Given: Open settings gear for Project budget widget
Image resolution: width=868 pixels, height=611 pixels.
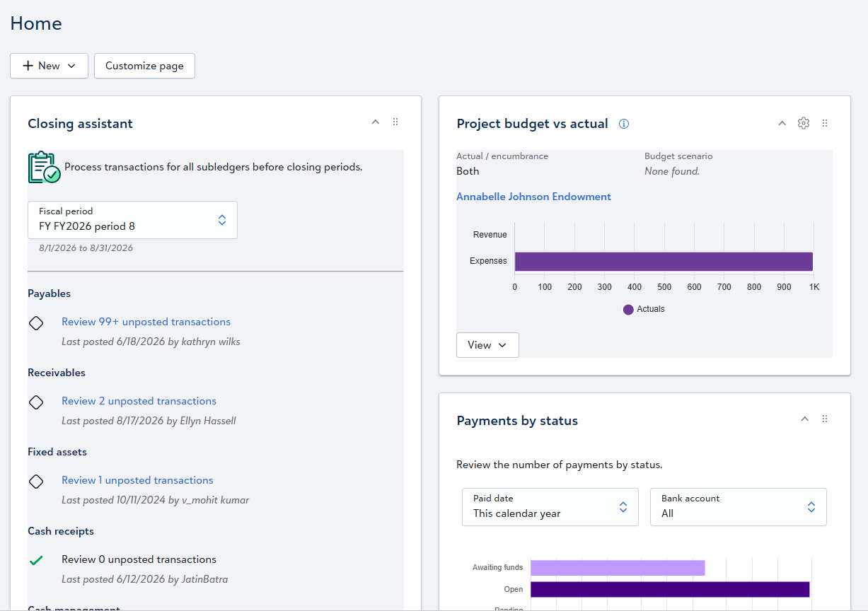Looking at the screenshot, I should pyautogui.click(x=803, y=123).
